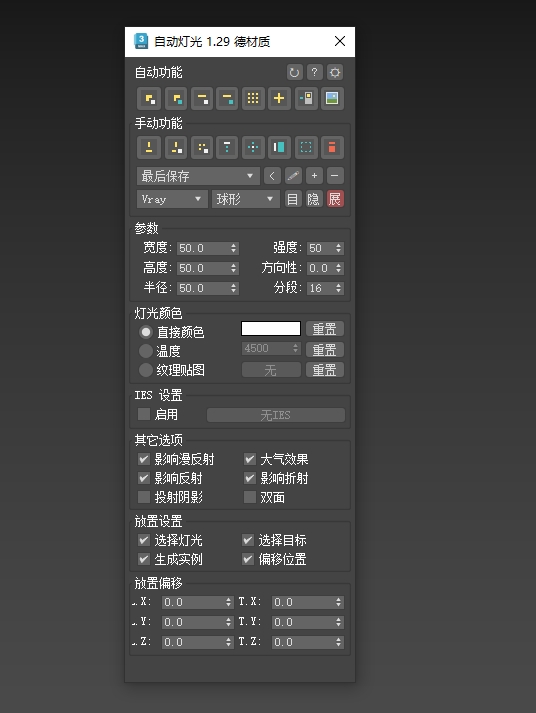Open help via the question mark icon
This screenshot has width=536, height=713.
click(x=314, y=72)
